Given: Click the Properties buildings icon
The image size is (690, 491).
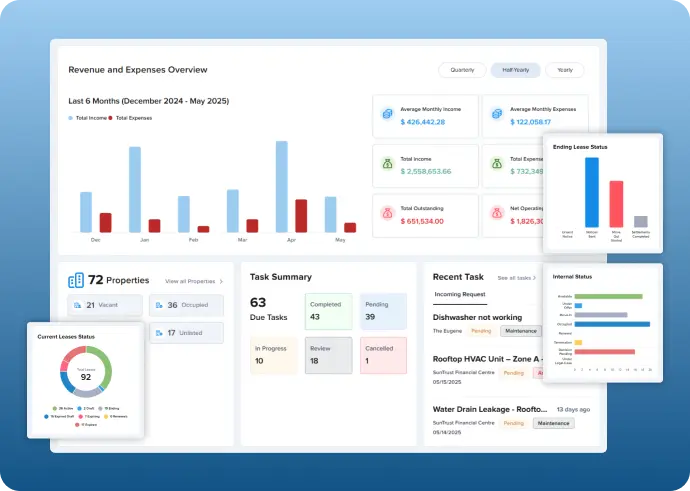Looking at the screenshot, I should pos(76,281).
